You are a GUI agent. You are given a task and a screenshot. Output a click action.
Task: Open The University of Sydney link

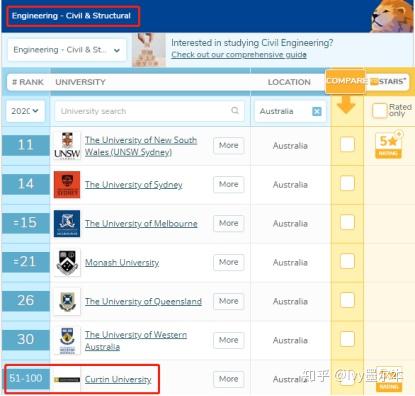pyautogui.click(x=134, y=185)
